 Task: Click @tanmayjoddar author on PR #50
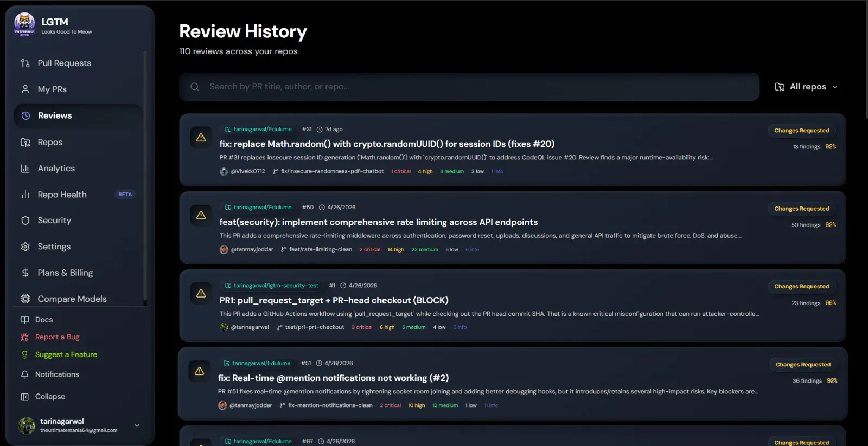pyautogui.click(x=252, y=250)
